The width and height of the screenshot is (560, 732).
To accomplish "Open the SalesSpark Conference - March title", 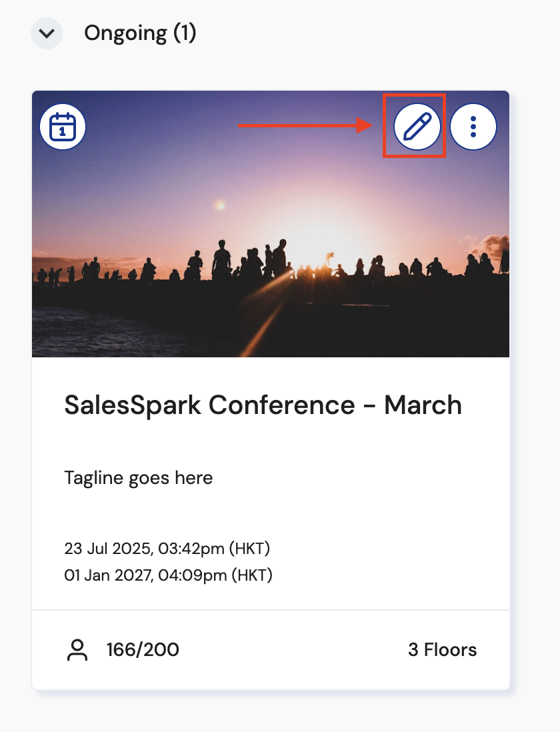I will point(263,405).
